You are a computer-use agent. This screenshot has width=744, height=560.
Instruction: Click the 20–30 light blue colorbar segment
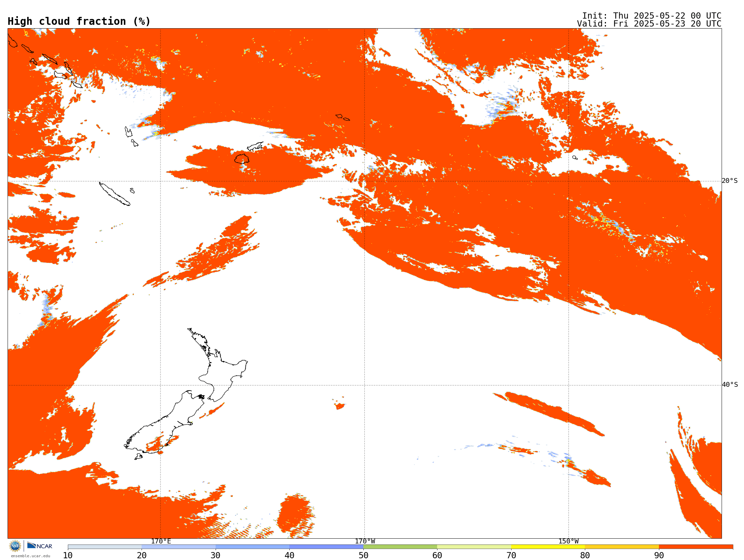pyautogui.click(x=178, y=547)
